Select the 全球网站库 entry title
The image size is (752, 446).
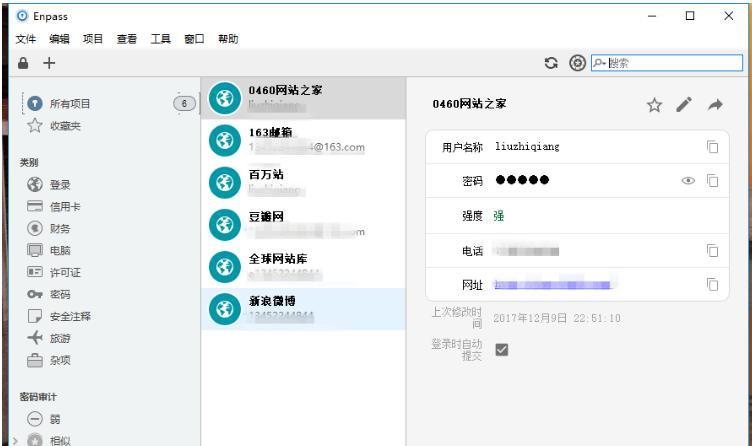pos(278,259)
